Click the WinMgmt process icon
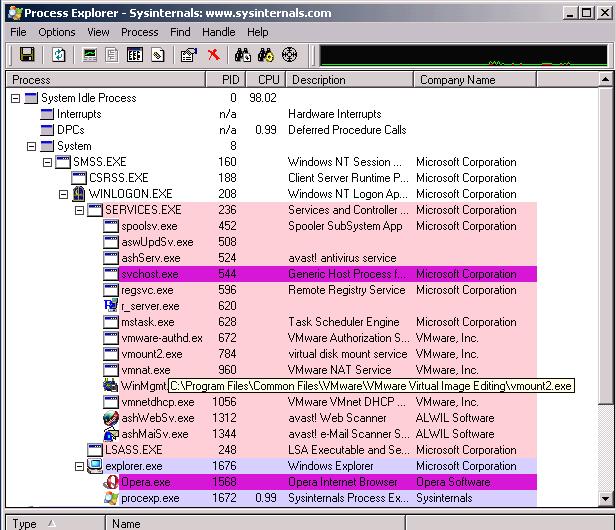The image size is (616, 530). point(110,385)
